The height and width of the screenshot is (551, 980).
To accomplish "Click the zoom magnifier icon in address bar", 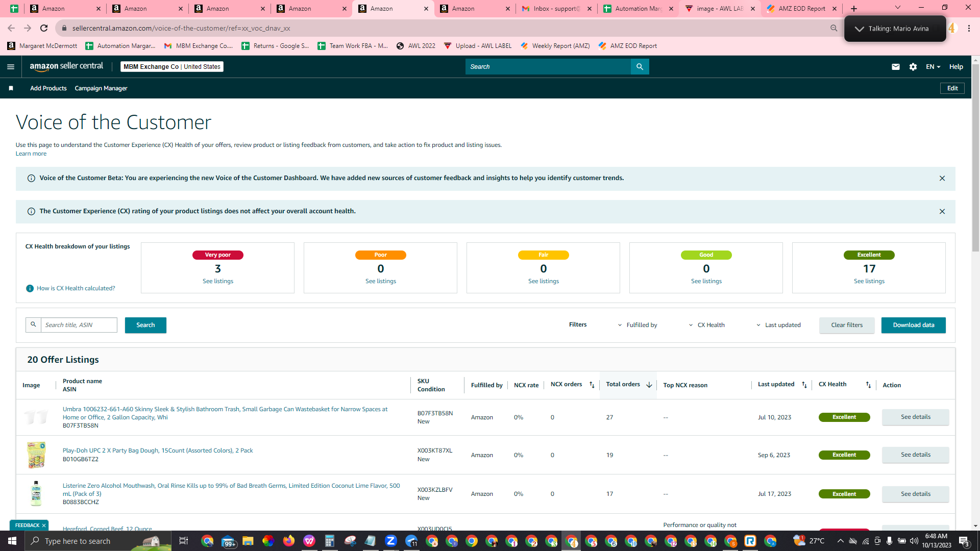I will (834, 28).
